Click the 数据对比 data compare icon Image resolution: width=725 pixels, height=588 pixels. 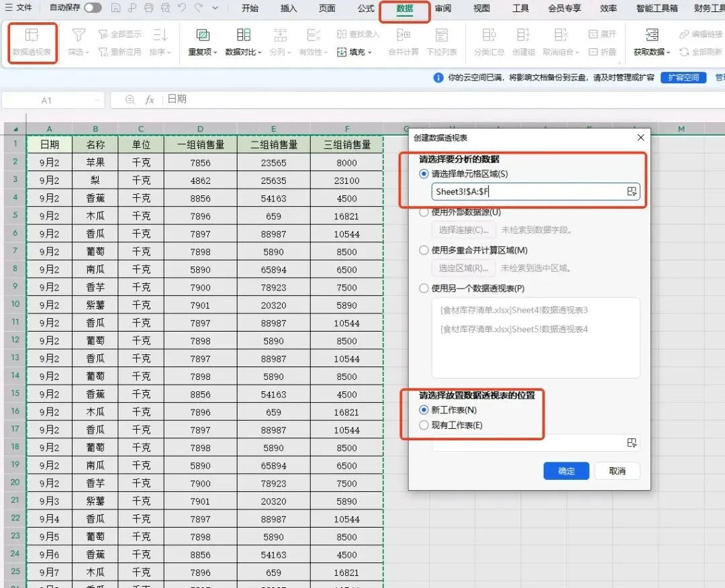[244, 35]
